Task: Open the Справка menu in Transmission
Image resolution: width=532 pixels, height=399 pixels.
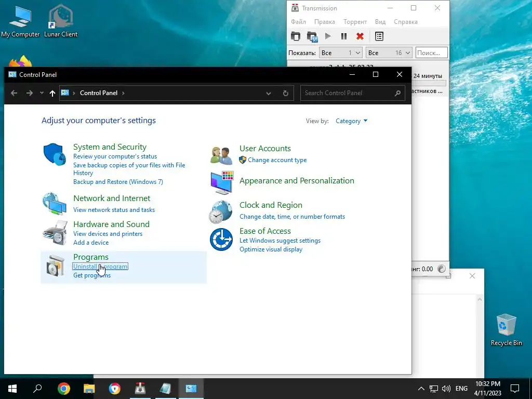Action: pyautogui.click(x=405, y=22)
